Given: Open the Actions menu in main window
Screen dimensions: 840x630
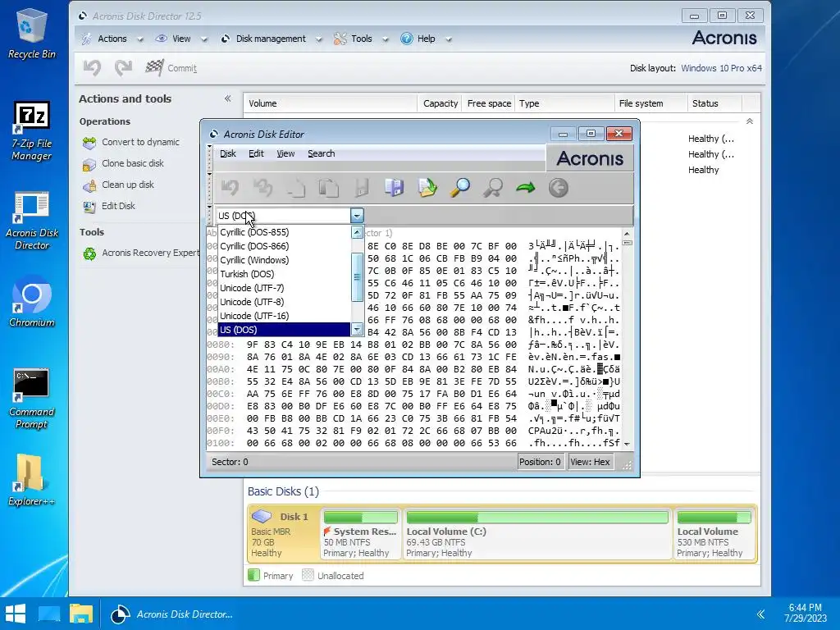Looking at the screenshot, I should click(112, 39).
